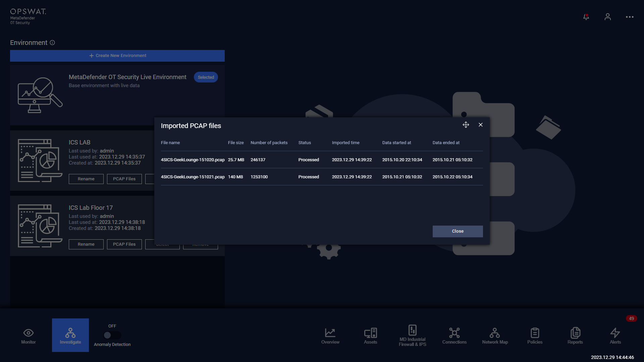644x362 pixels.
Task: Open the three-dots more menu
Action: [630, 17]
